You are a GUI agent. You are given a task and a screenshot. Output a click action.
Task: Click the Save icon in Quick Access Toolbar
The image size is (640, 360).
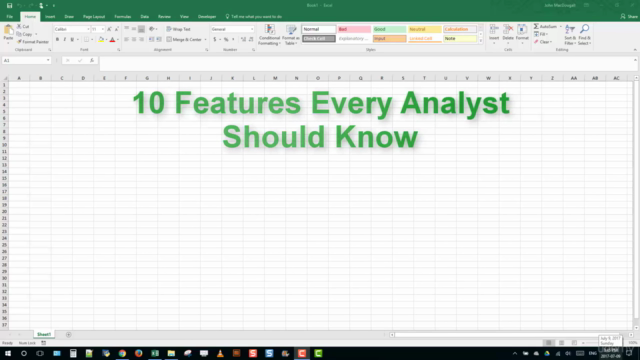9,6
